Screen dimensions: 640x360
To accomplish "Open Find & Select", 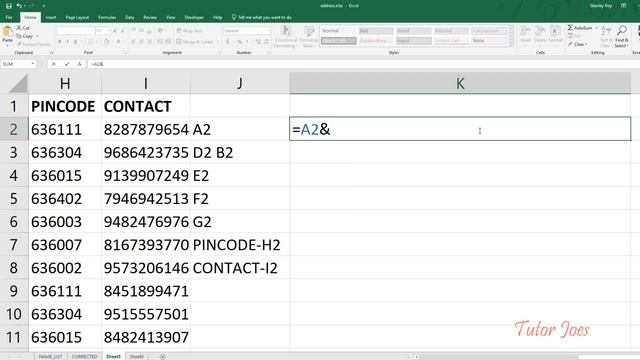I will [622, 36].
